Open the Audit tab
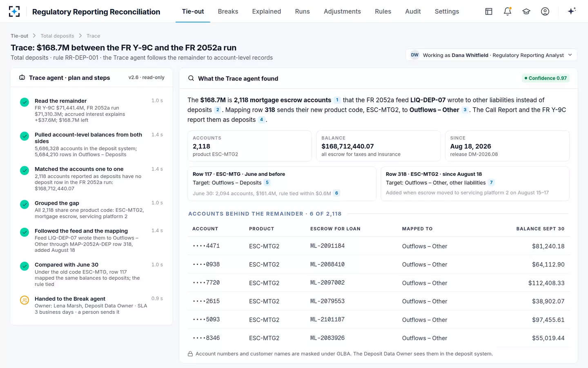Viewport: 588px width, 368px height. coord(413,11)
